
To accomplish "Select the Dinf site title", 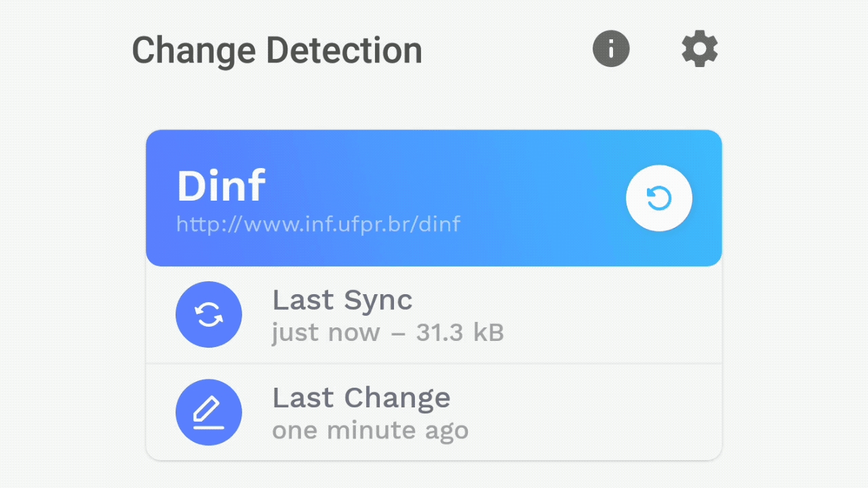I will tap(220, 186).
